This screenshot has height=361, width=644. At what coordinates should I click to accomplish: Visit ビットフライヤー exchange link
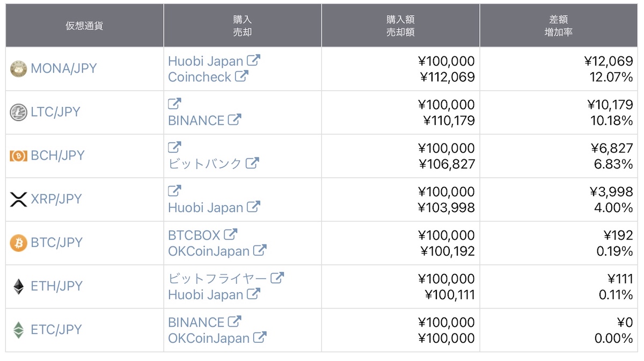pos(217,278)
